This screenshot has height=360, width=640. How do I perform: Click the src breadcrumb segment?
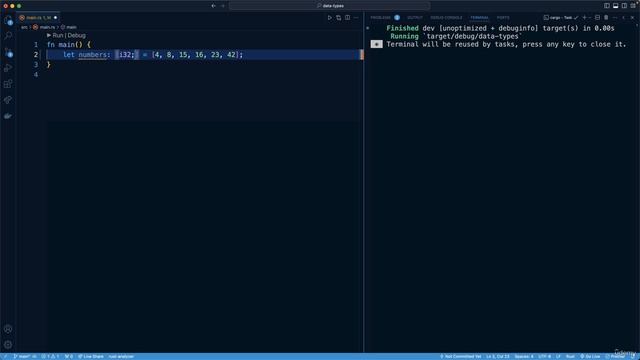tap(24, 27)
